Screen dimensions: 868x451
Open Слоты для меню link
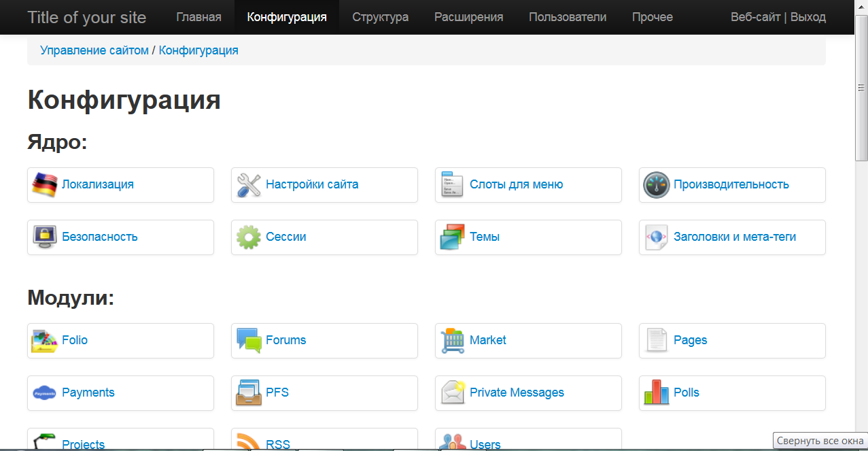pos(517,184)
